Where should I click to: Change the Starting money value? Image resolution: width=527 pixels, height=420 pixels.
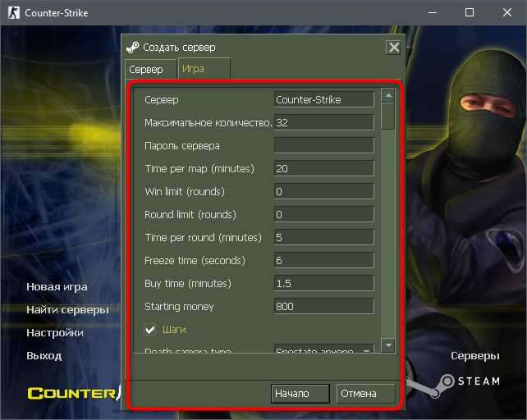click(324, 306)
